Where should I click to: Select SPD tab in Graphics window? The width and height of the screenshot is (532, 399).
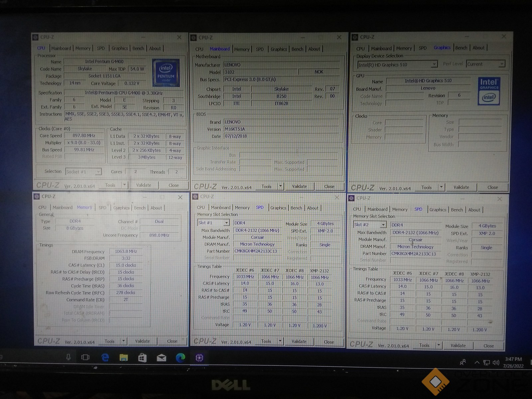click(x=423, y=48)
